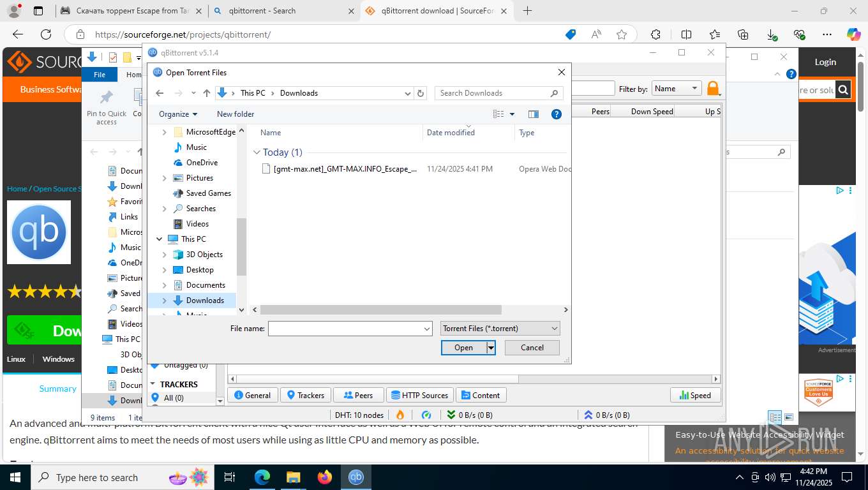Click the Search Downloads field
Screen dimensions: 868x490
[491, 93]
